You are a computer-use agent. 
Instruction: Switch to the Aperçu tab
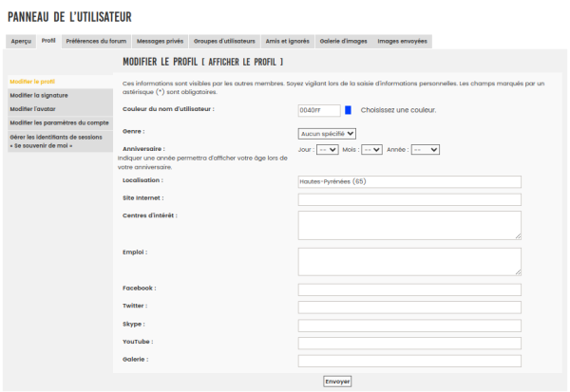tap(21, 41)
